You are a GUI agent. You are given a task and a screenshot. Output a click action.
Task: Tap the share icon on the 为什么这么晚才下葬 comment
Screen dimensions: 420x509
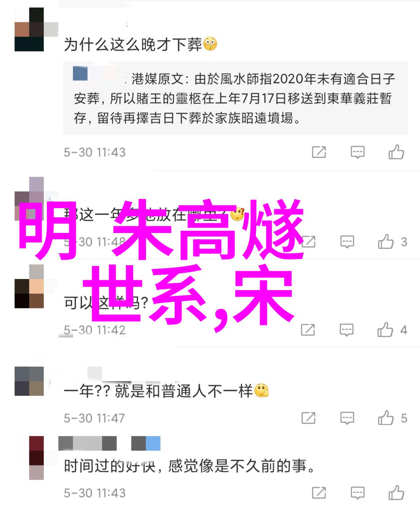pos(319,152)
